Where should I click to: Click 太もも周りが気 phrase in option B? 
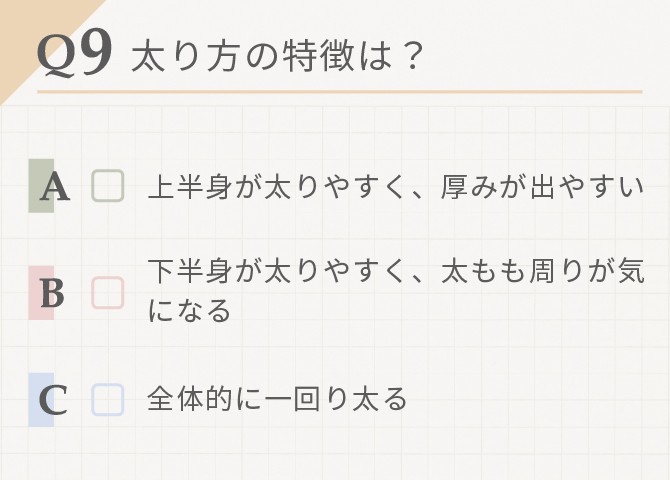pos(542,271)
